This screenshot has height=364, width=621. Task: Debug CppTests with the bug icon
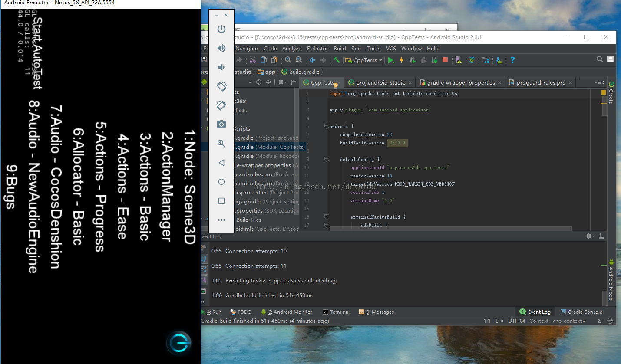[x=412, y=60]
